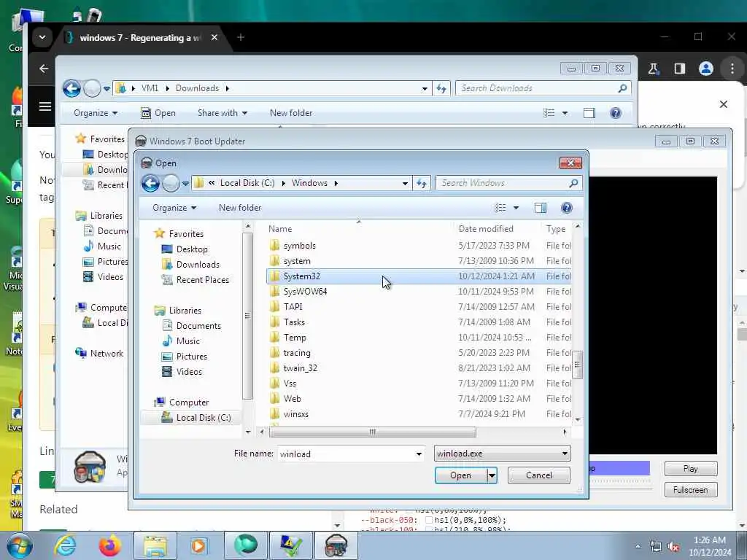Open Documents library in Open dialog sidebar
The height and width of the screenshot is (560, 747).
[198, 326]
